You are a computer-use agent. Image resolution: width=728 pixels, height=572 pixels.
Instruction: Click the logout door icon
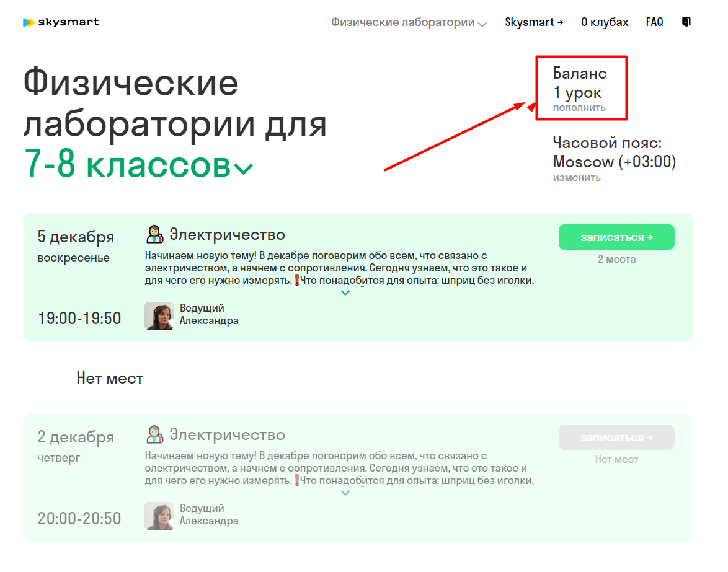tap(686, 21)
